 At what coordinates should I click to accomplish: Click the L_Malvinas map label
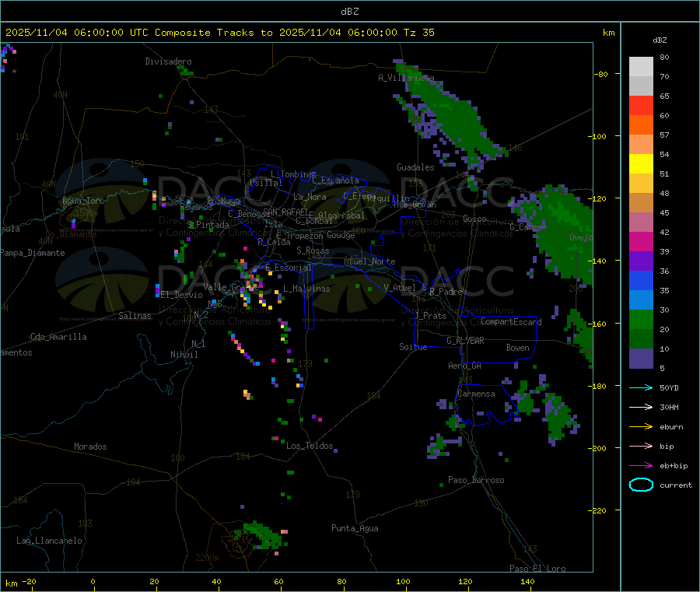click(x=306, y=289)
